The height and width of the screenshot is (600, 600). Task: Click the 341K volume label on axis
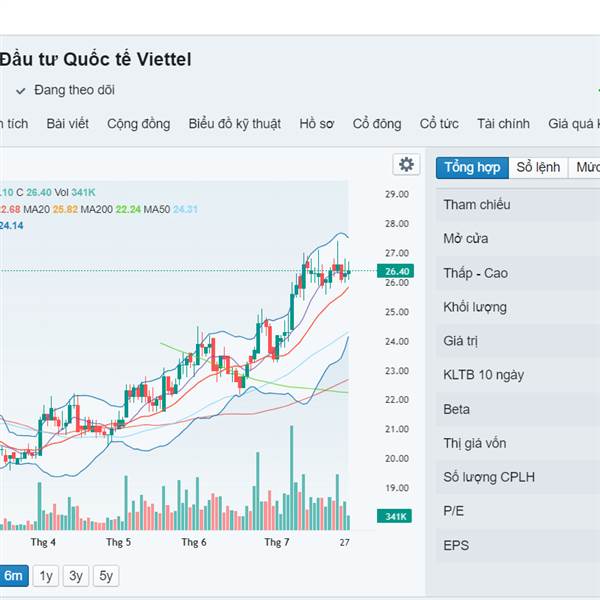click(395, 516)
